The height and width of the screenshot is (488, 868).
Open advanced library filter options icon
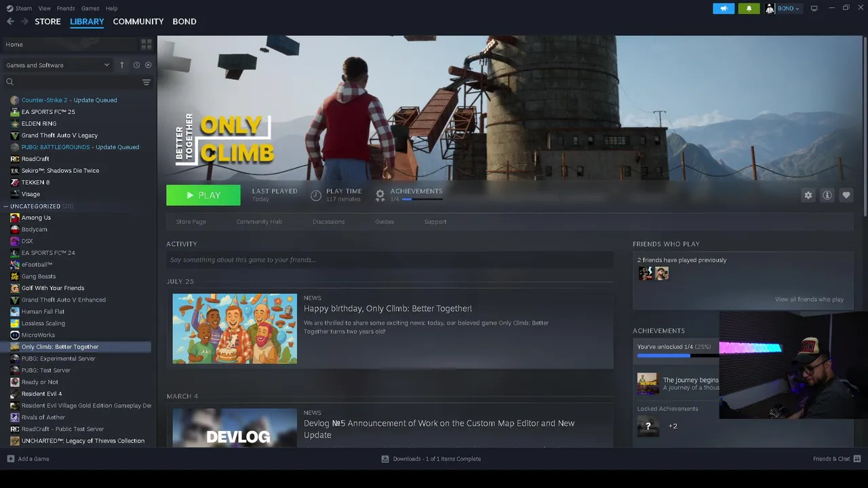(x=146, y=82)
